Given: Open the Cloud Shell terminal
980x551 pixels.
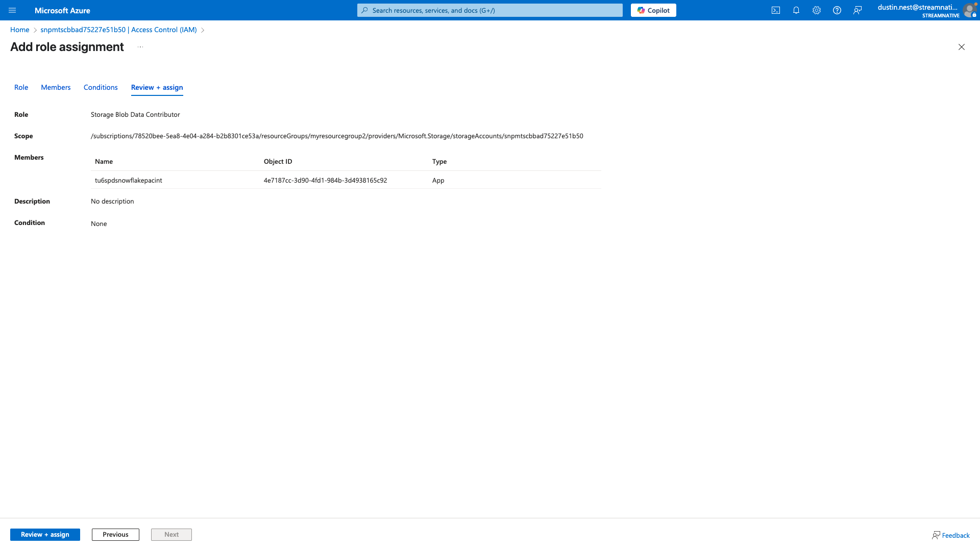Looking at the screenshot, I should coord(776,10).
